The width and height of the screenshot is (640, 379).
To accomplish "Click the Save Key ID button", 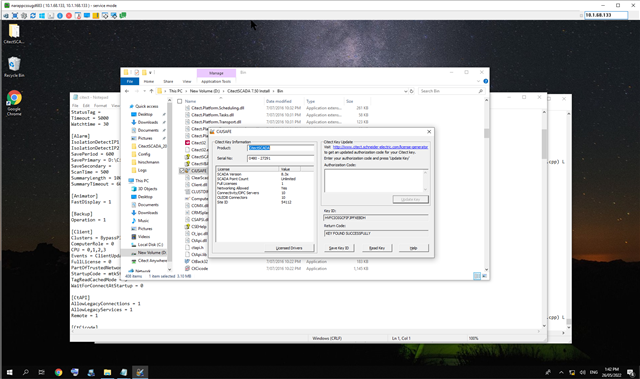I will 339,248.
